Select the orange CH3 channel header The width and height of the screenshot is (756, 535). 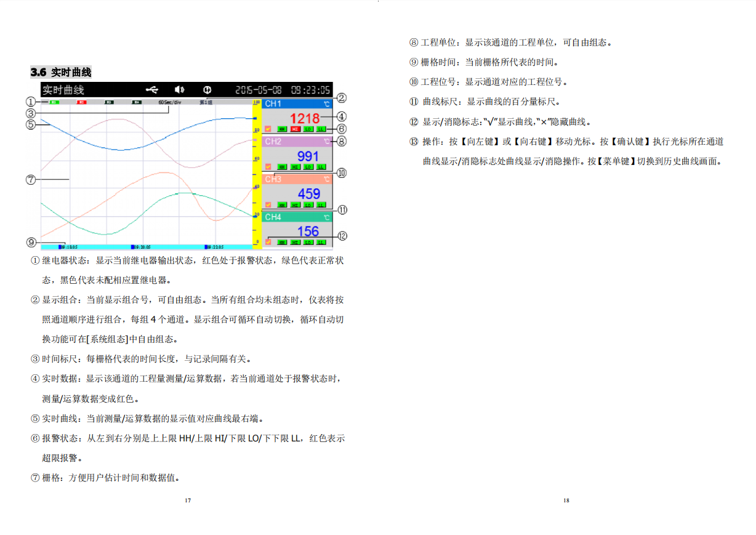click(x=297, y=179)
